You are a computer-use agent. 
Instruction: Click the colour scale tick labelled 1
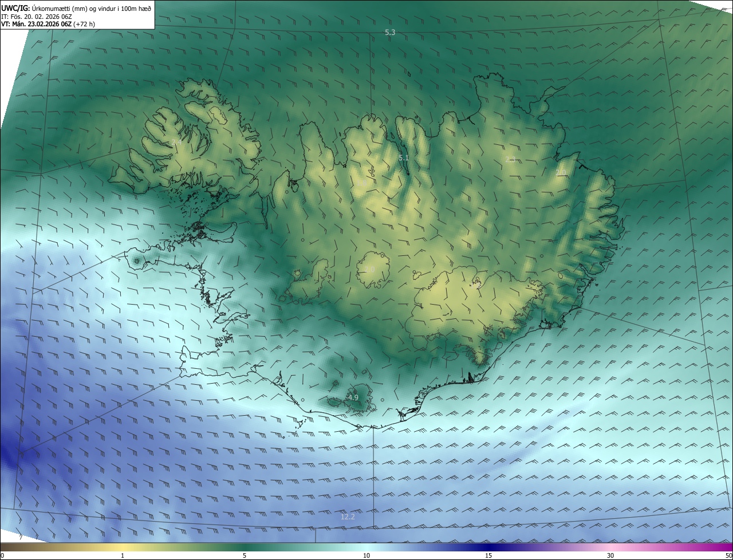123,555
